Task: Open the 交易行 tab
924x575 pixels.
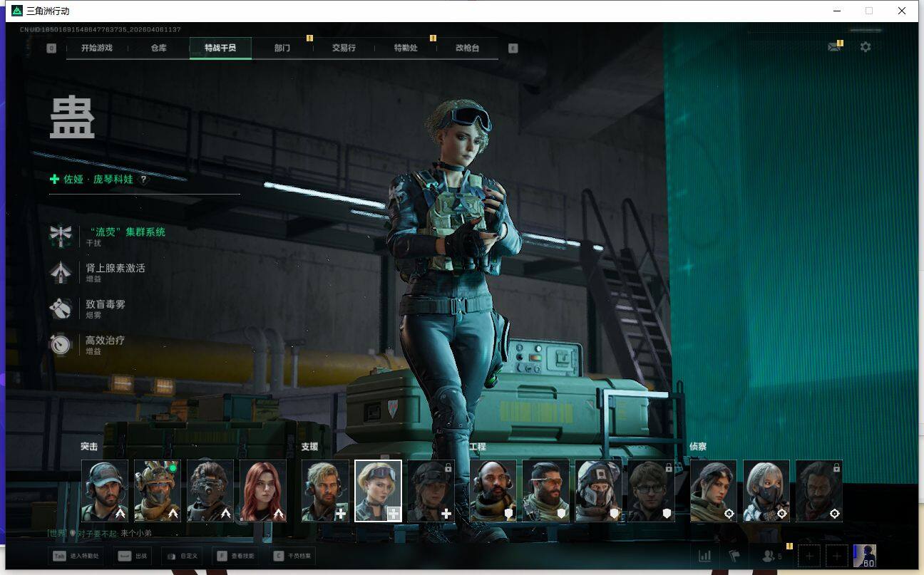Action: click(x=344, y=48)
